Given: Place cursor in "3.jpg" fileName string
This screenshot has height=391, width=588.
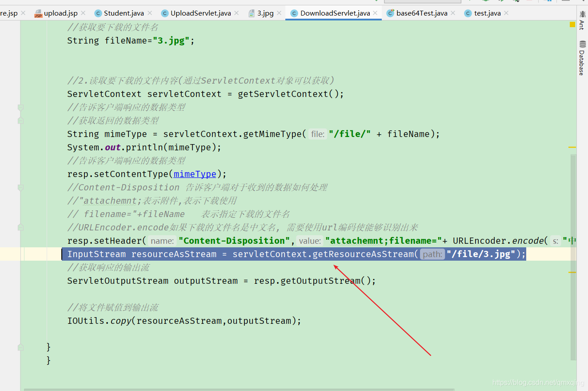Looking at the screenshot, I should (x=171, y=40).
